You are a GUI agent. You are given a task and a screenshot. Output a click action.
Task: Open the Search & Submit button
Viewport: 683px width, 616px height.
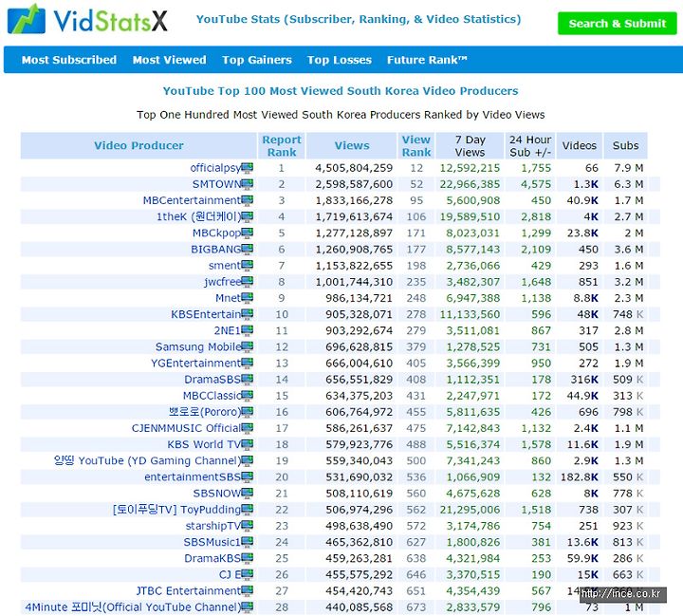click(618, 24)
